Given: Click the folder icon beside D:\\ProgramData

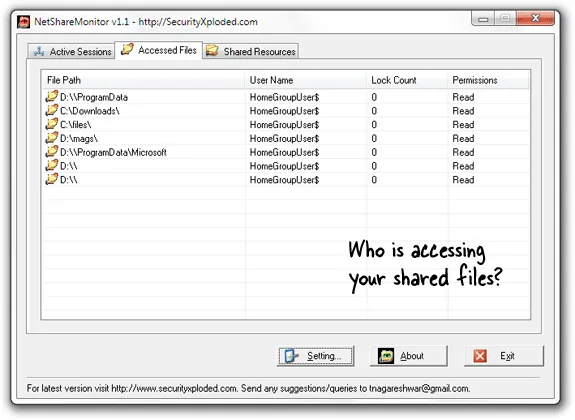Looking at the screenshot, I should point(52,96).
